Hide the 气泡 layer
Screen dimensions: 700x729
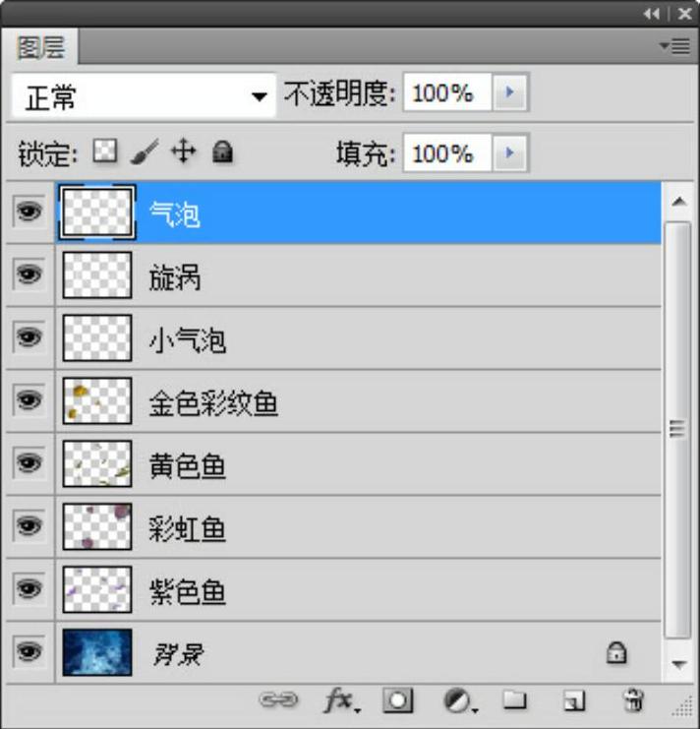29,212
